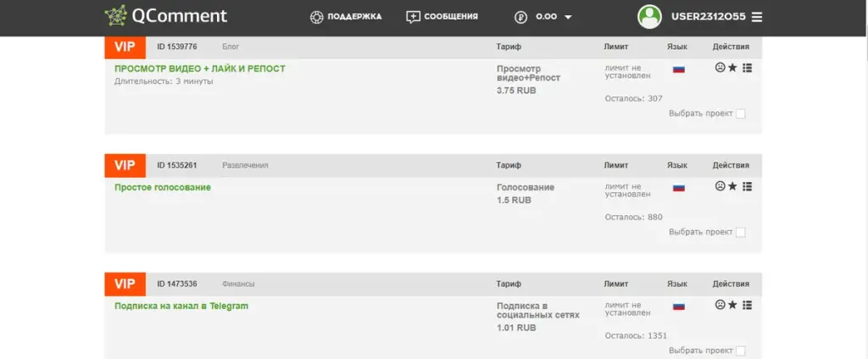Click the sad-face icon on the voting project
The image size is (868, 359).
pyautogui.click(x=720, y=186)
